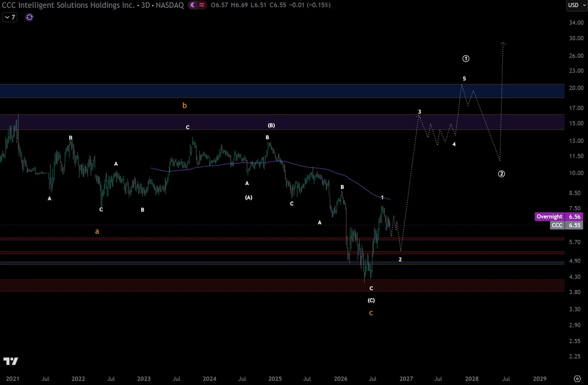588x385 pixels.
Task: Click the red approximate-data wave icon
Action: [201, 5]
